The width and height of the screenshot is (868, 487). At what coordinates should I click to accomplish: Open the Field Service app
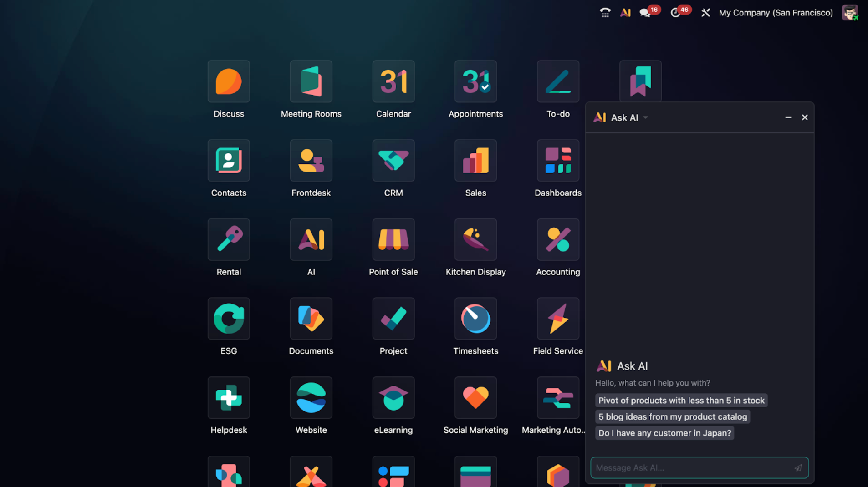pyautogui.click(x=558, y=319)
